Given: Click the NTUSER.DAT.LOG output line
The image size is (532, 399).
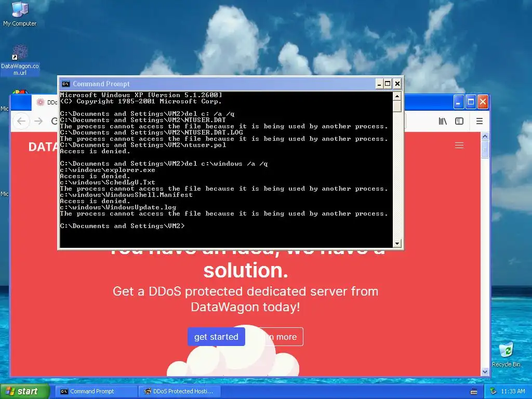Looking at the screenshot, I should coord(151,132).
